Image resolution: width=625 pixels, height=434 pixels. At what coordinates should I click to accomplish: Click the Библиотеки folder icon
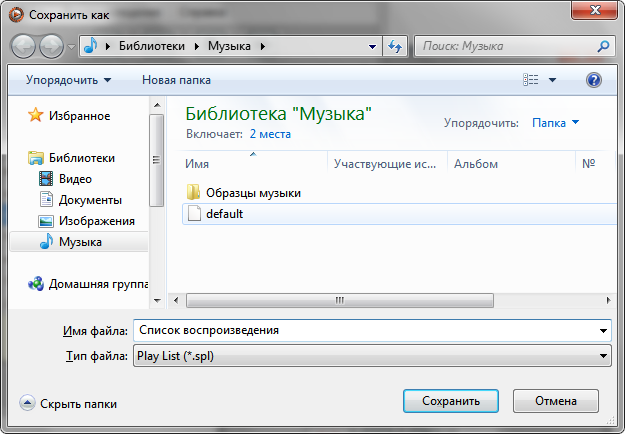pyautogui.click(x=36, y=158)
